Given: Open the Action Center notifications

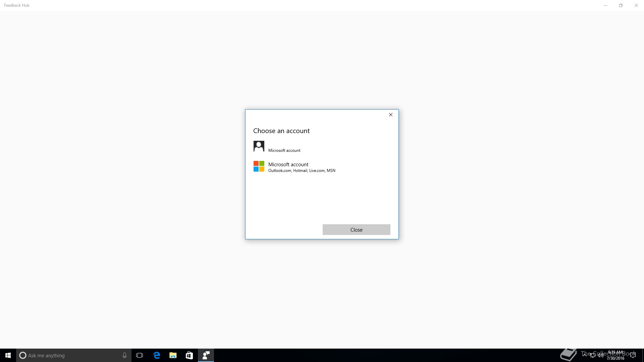Looking at the screenshot, I should [x=633, y=355].
